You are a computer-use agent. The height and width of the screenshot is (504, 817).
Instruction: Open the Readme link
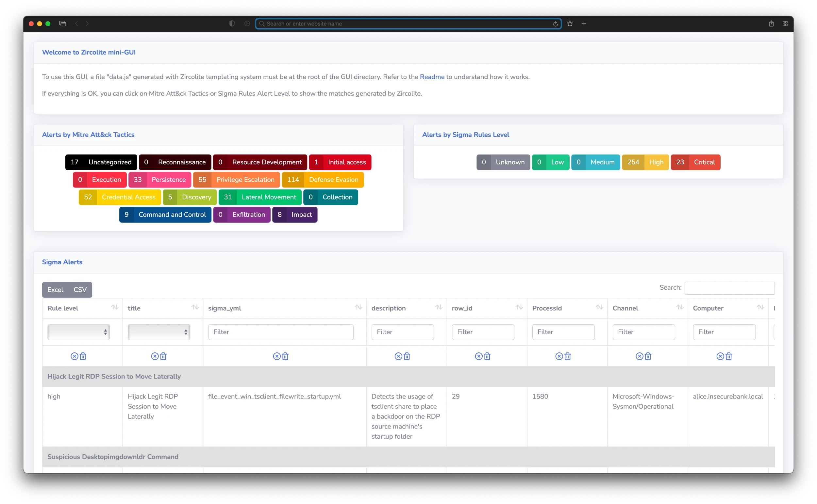click(432, 77)
